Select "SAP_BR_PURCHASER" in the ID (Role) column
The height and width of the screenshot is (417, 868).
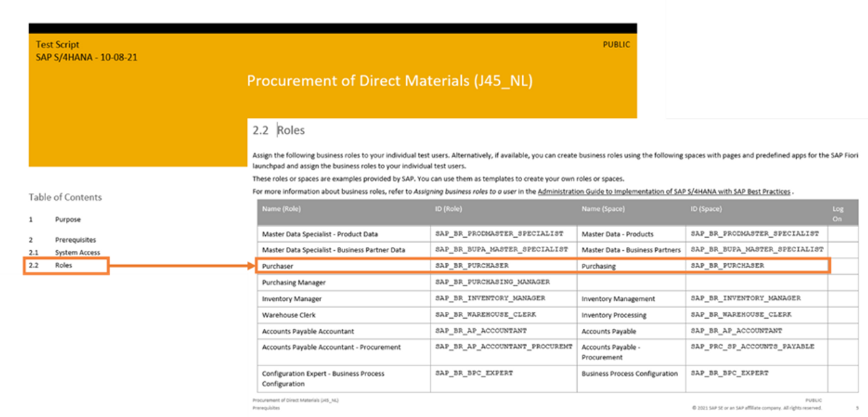[472, 266]
